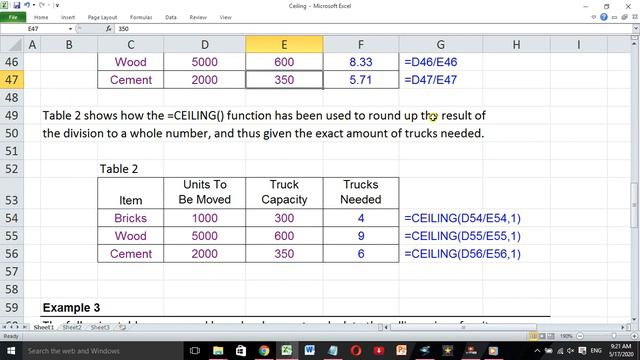Switch to Sheet3 tab
This screenshot has width=640, height=360.
tap(100, 327)
